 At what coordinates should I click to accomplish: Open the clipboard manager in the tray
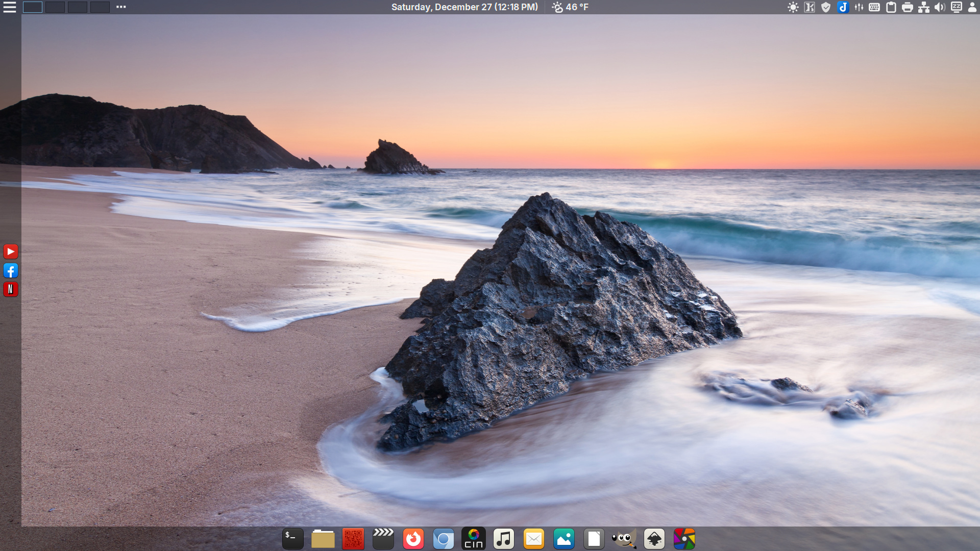coord(890,7)
